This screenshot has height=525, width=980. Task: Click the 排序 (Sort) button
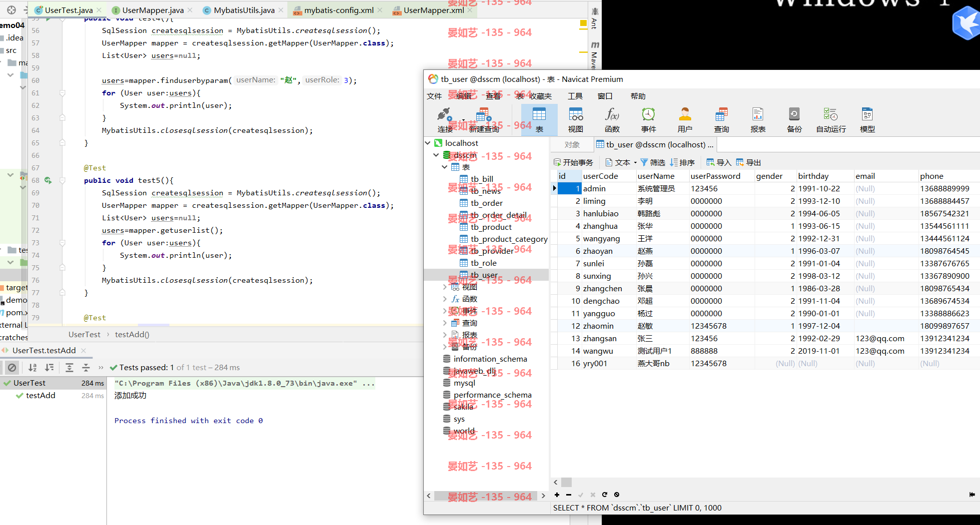click(x=683, y=162)
